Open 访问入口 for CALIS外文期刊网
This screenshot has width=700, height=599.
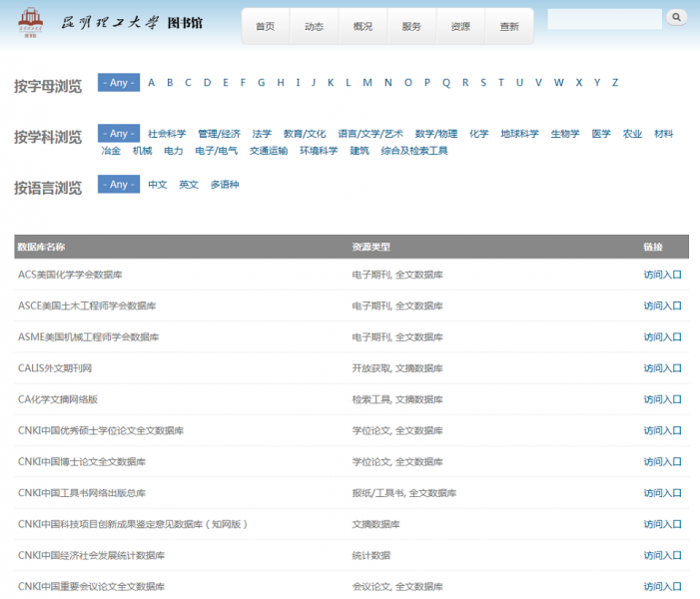[662, 368]
